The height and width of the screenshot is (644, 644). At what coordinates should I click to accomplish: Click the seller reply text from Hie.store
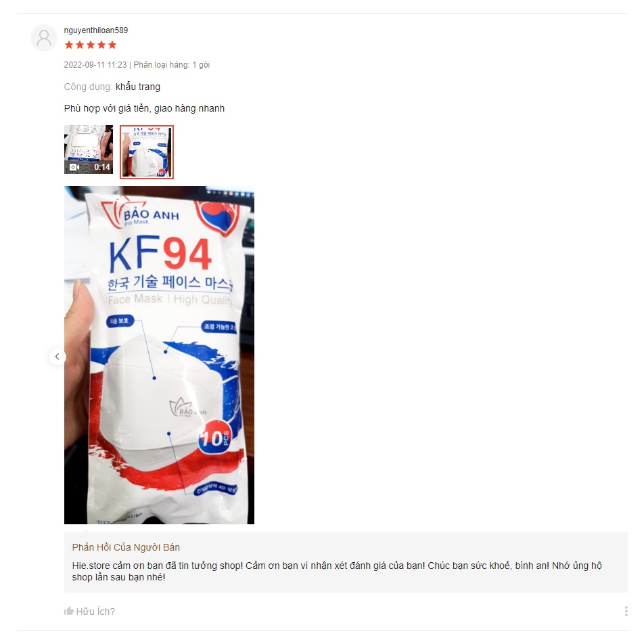(337, 572)
